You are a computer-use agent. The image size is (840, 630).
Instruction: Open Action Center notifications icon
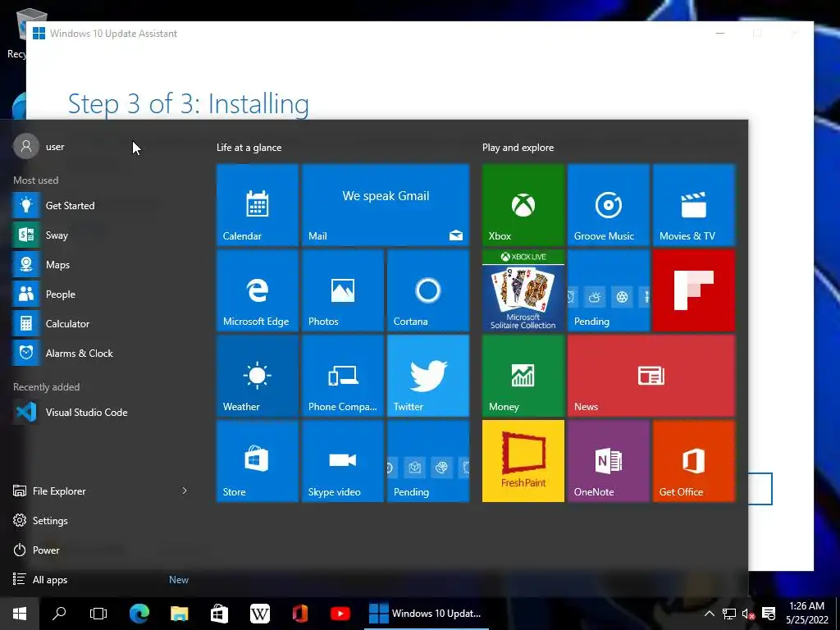click(769, 614)
